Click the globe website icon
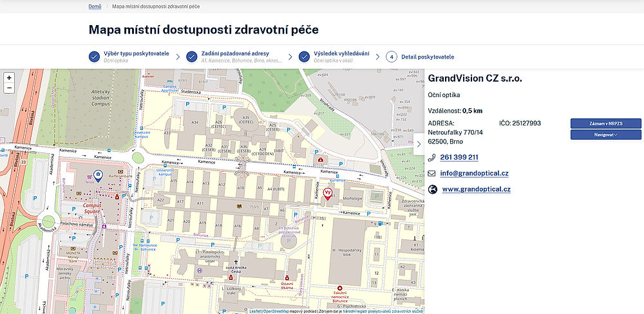The height and width of the screenshot is (314, 644). [432, 189]
